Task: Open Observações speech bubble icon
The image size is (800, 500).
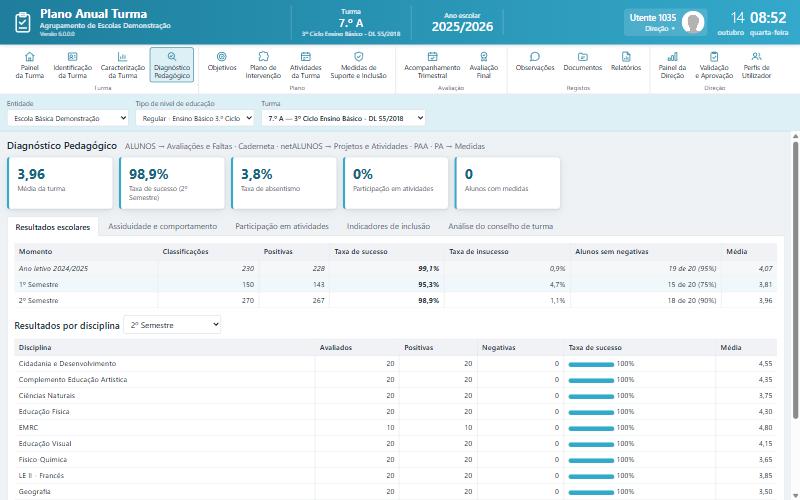Action: click(x=535, y=56)
